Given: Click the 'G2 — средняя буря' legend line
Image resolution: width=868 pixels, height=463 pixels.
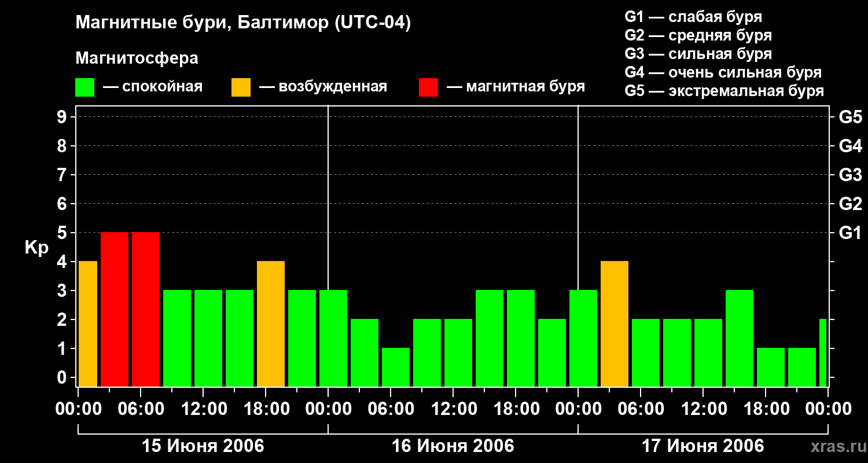Looking at the screenshot, I should pos(698,35).
